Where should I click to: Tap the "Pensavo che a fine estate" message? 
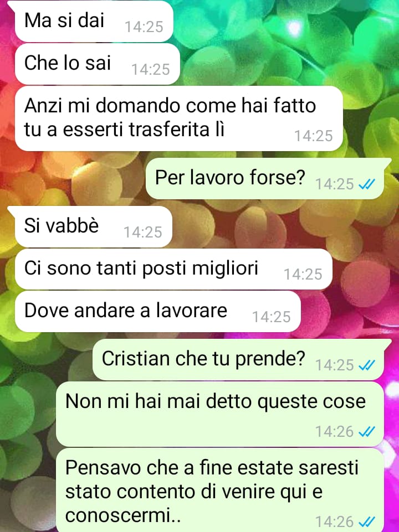(220, 490)
